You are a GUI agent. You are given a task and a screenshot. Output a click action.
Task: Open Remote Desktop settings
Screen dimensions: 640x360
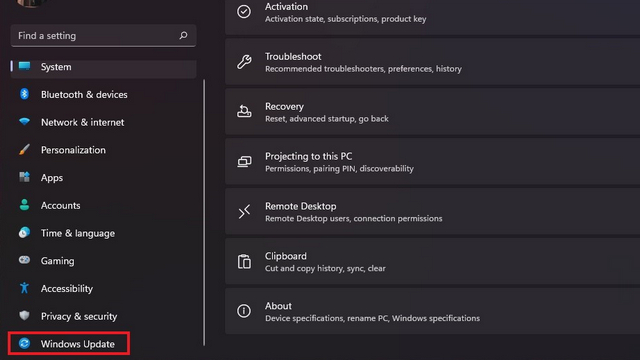click(x=432, y=211)
